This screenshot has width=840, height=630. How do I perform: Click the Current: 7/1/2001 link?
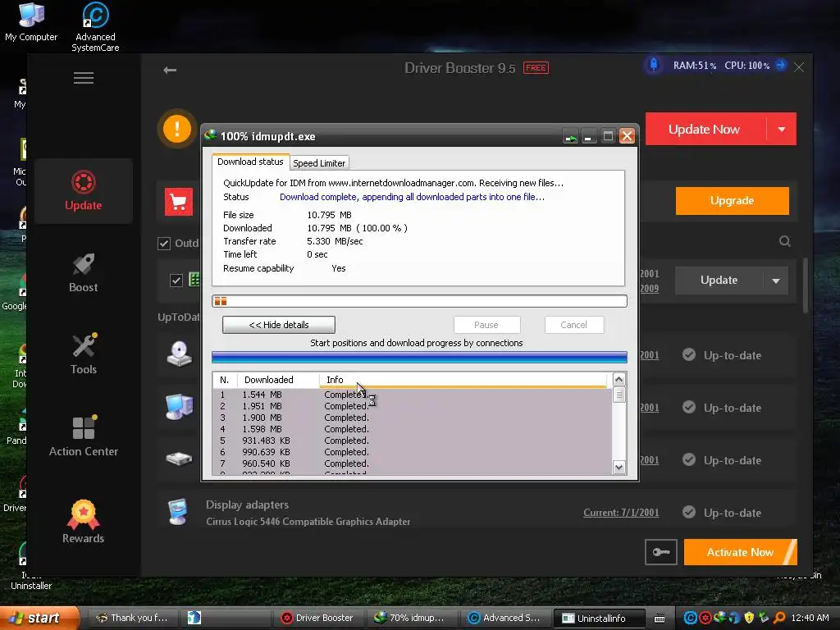621,513
